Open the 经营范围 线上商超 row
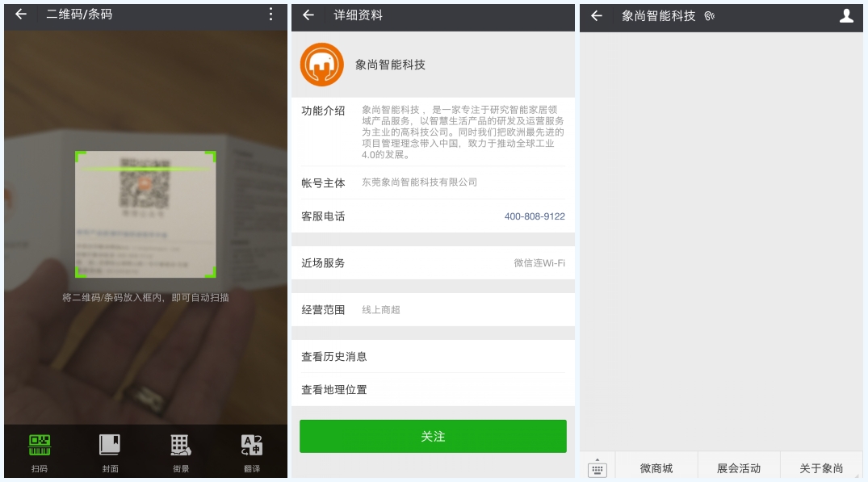 (433, 310)
